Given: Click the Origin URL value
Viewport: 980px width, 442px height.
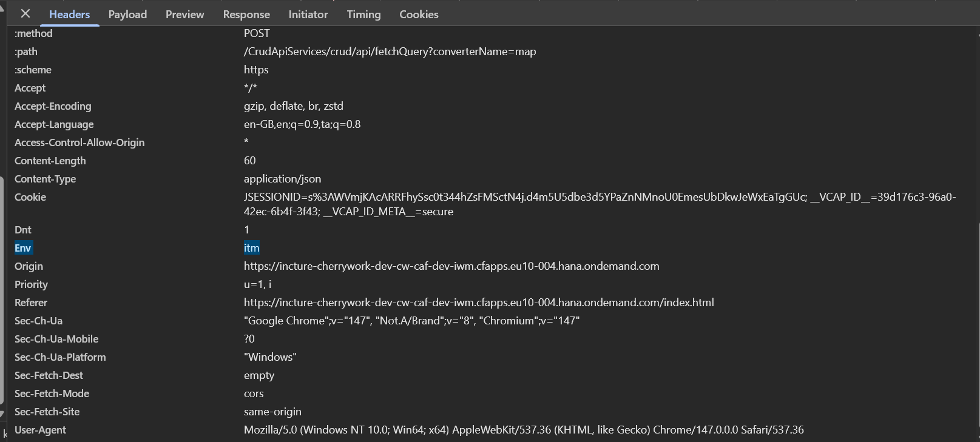Looking at the screenshot, I should 451,266.
